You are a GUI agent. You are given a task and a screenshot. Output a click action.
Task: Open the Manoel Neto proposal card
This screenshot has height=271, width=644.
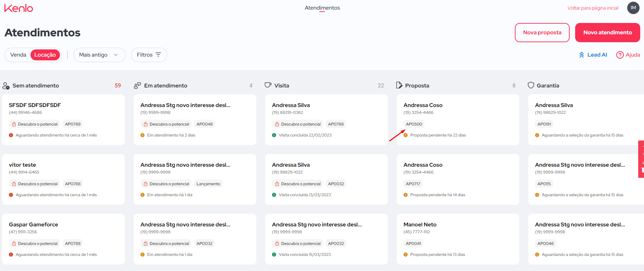(x=458, y=239)
